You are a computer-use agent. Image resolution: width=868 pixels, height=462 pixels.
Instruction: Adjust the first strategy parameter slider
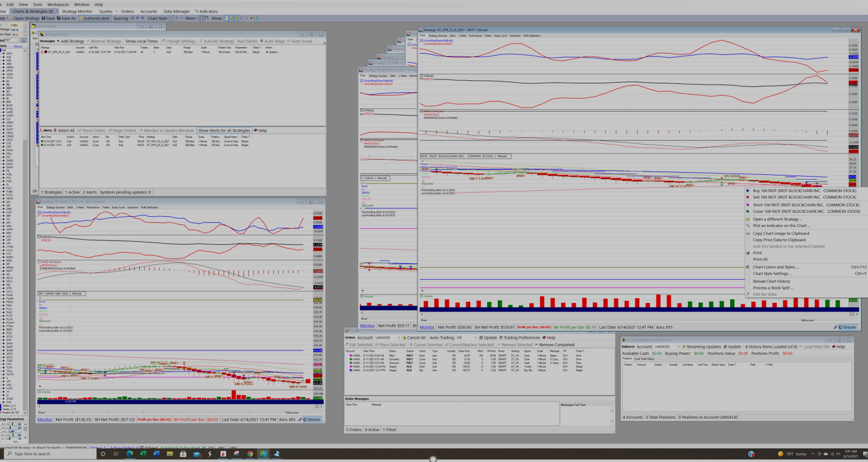[x=12, y=424]
